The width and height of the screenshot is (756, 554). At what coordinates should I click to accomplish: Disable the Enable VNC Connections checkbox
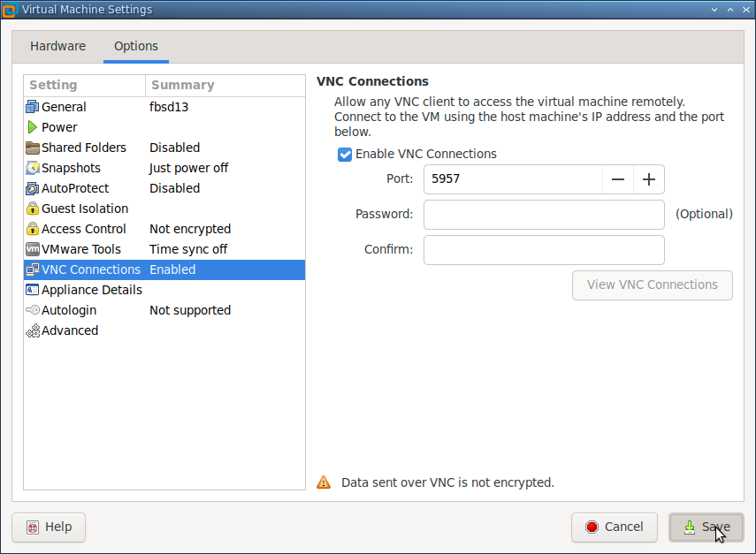click(345, 154)
